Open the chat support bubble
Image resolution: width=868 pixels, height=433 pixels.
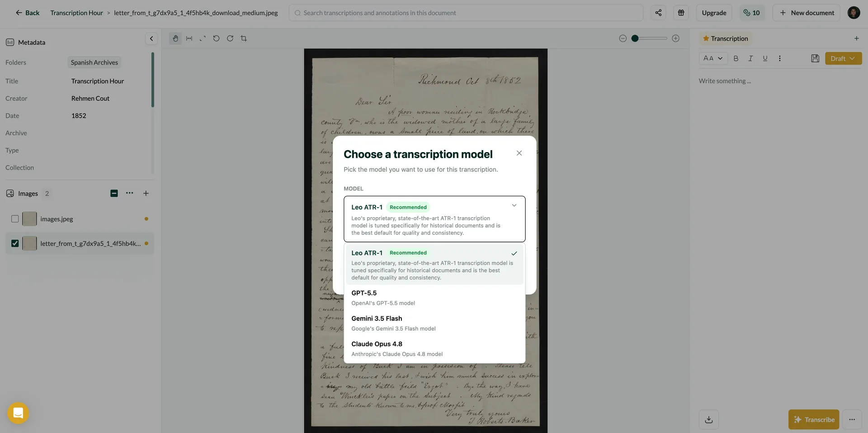pos(18,413)
